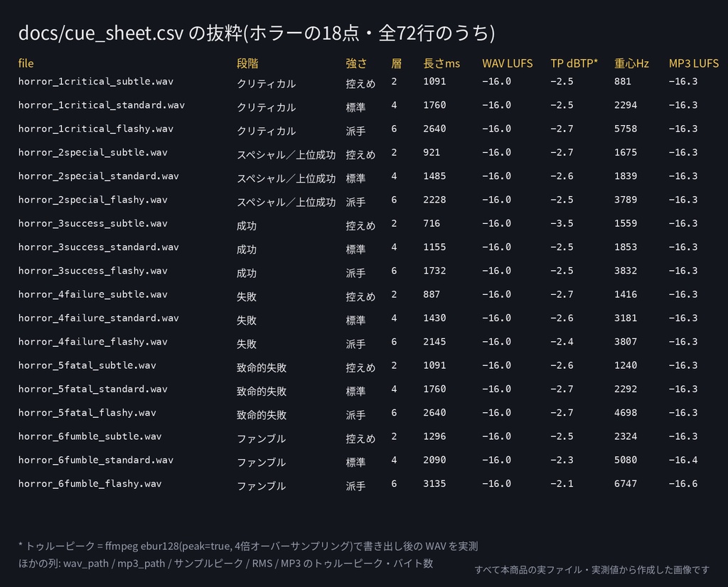Click 'ファンブル' in horror_6fumble_standard.wav row
Image resolution: width=728 pixels, height=587 pixels.
(261, 462)
